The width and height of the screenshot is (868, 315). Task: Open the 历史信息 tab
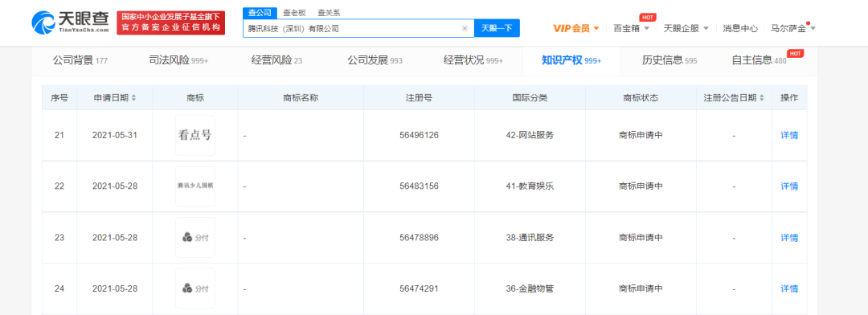(669, 60)
